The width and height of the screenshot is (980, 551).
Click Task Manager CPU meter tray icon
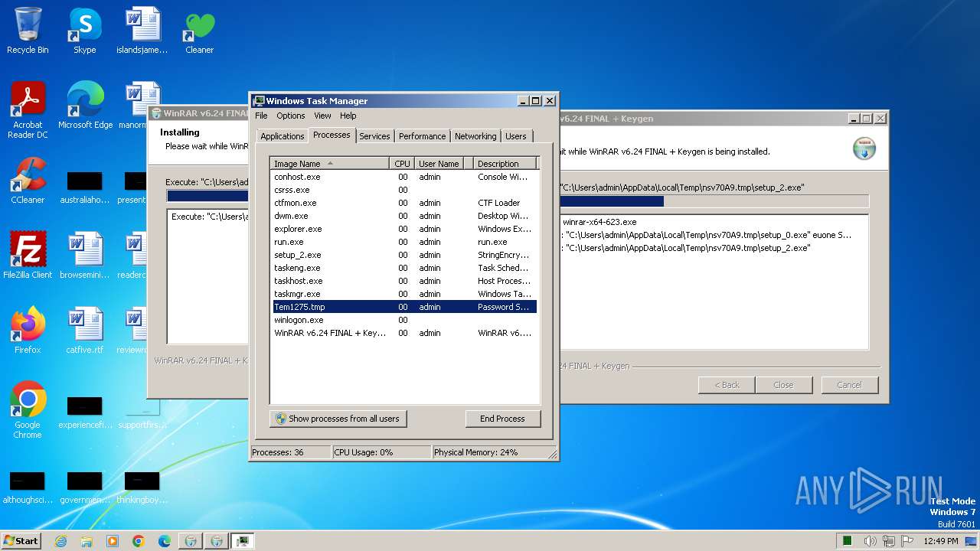coord(848,541)
